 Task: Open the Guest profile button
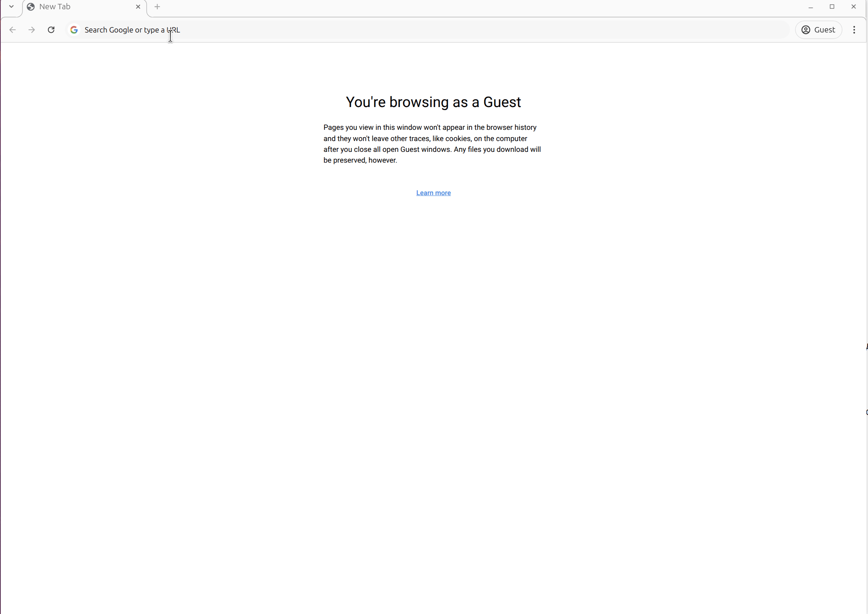pyautogui.click(x=818, y=30)
